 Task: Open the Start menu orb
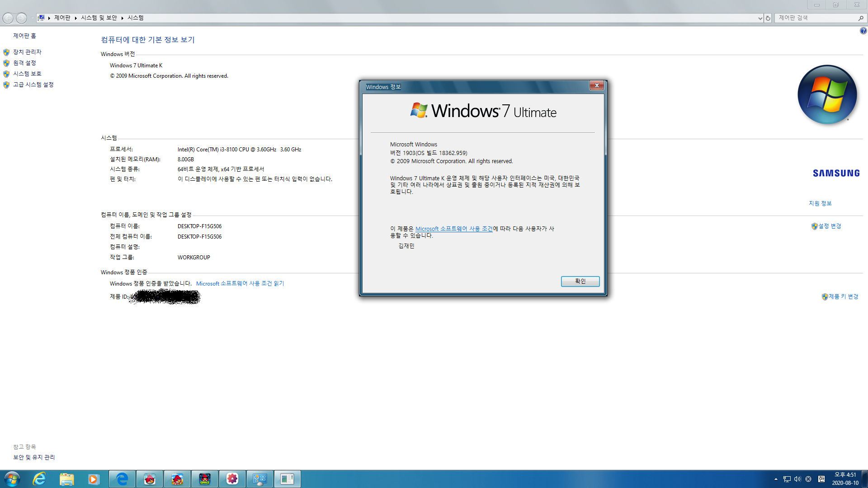click(12, 479)
